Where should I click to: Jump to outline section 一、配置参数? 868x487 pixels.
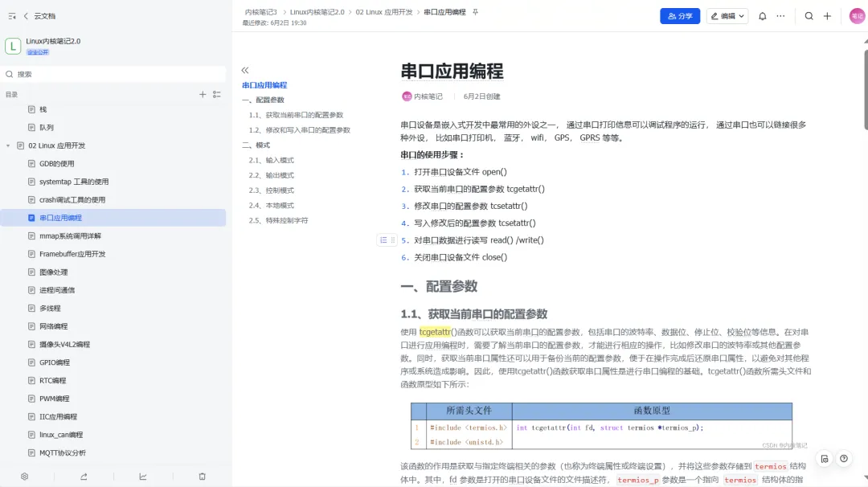tap(263, 100)
